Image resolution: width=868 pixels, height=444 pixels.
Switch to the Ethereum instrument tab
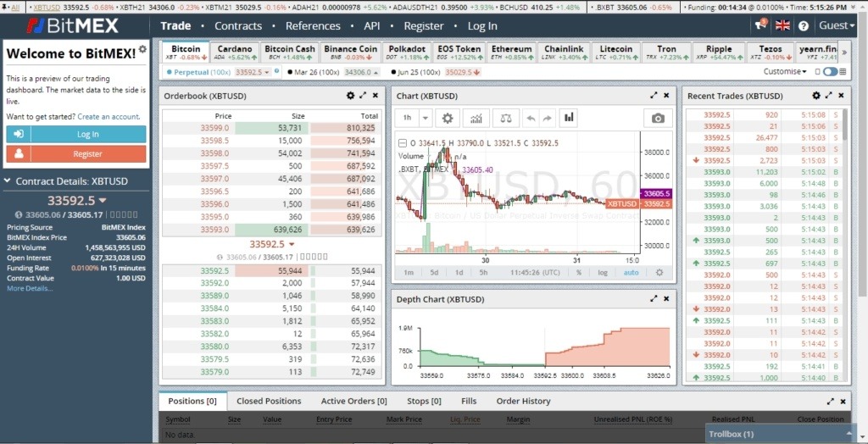512,52
